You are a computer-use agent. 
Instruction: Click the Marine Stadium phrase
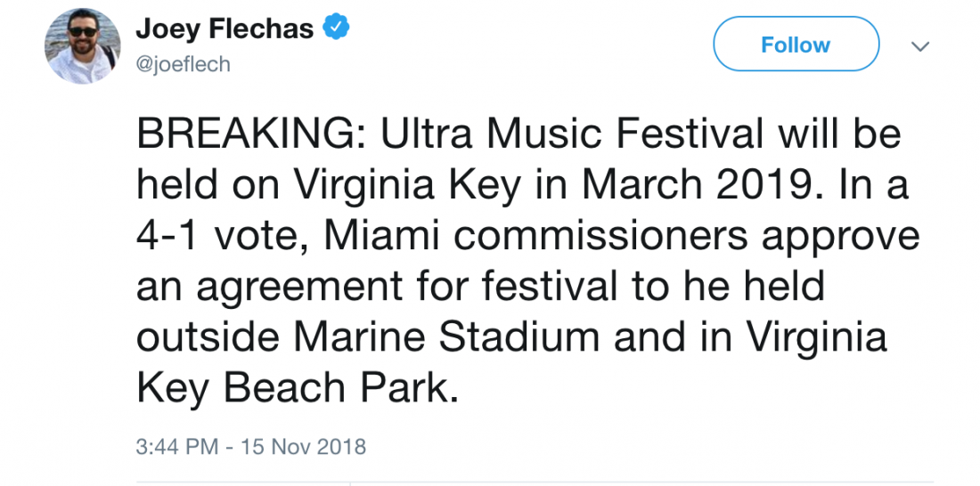pos(447,336)
